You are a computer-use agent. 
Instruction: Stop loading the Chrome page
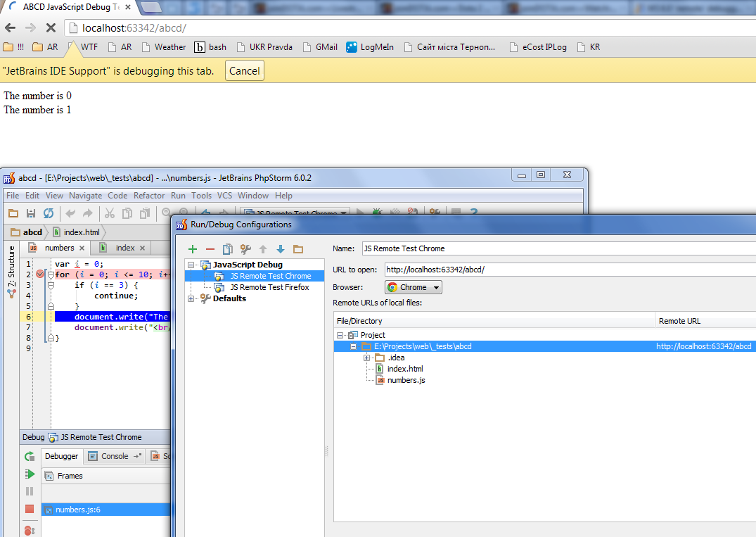pos(51,28)
